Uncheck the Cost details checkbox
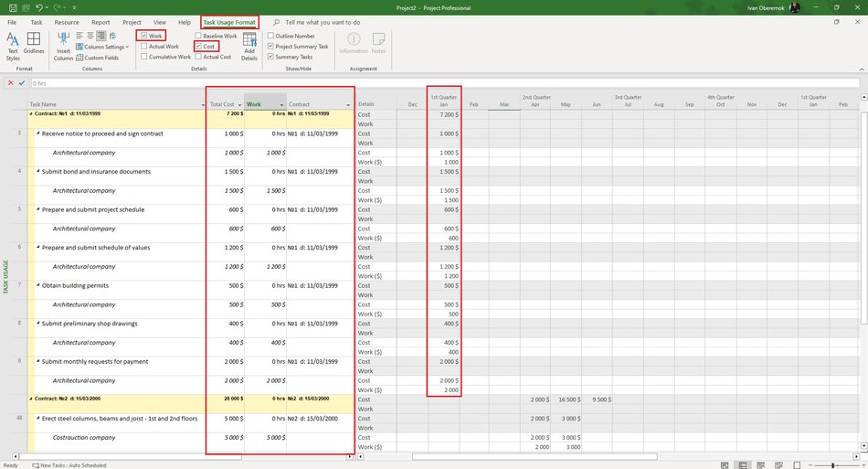The height and width of the screenshot is (469, 868). tap(198, 47)
